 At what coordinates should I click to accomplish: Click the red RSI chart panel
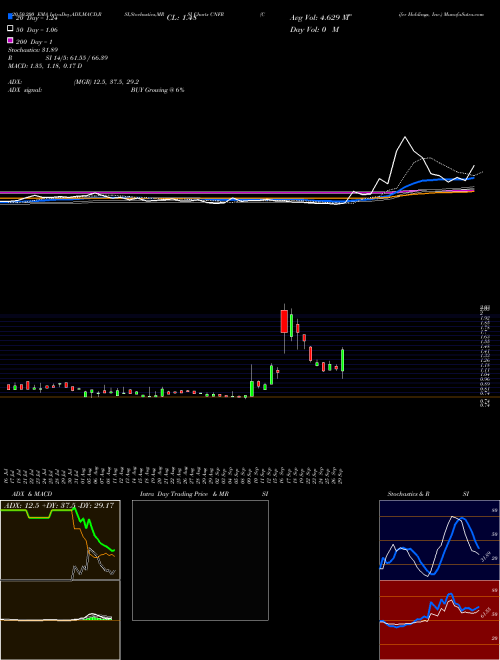pyautogui.click(x=439, y=620)
